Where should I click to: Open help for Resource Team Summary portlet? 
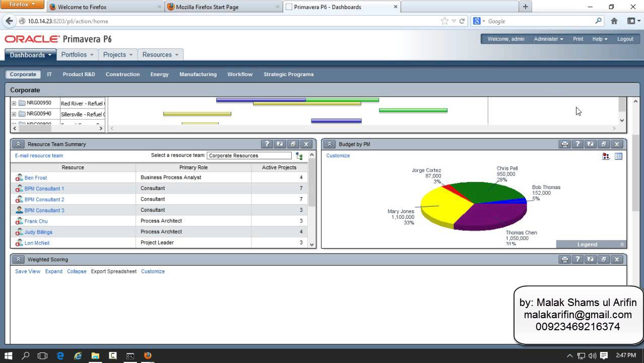coord(268,144)
